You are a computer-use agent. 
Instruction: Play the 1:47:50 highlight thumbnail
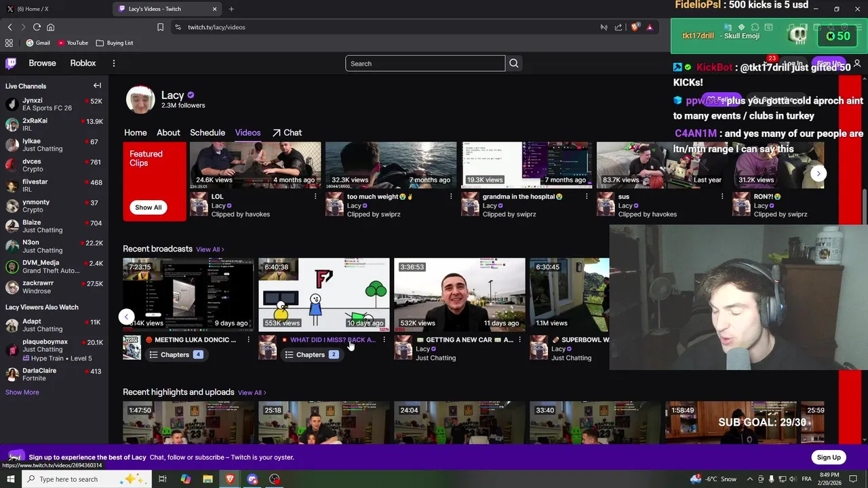click(x=189, y=423)
